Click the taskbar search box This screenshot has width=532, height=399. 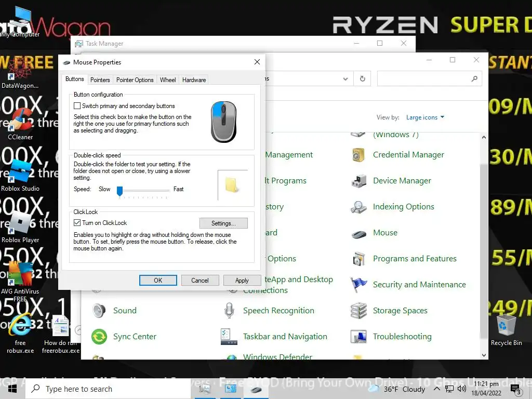click(x=108, y=389)
